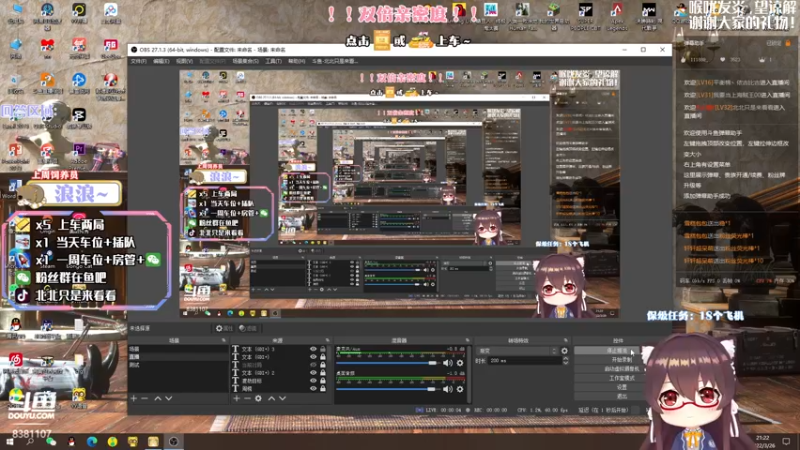Viewport: 800px width, 450px height.
Task: Increase the 200 ms duration stepper
Action: click(x=565, y=358)
